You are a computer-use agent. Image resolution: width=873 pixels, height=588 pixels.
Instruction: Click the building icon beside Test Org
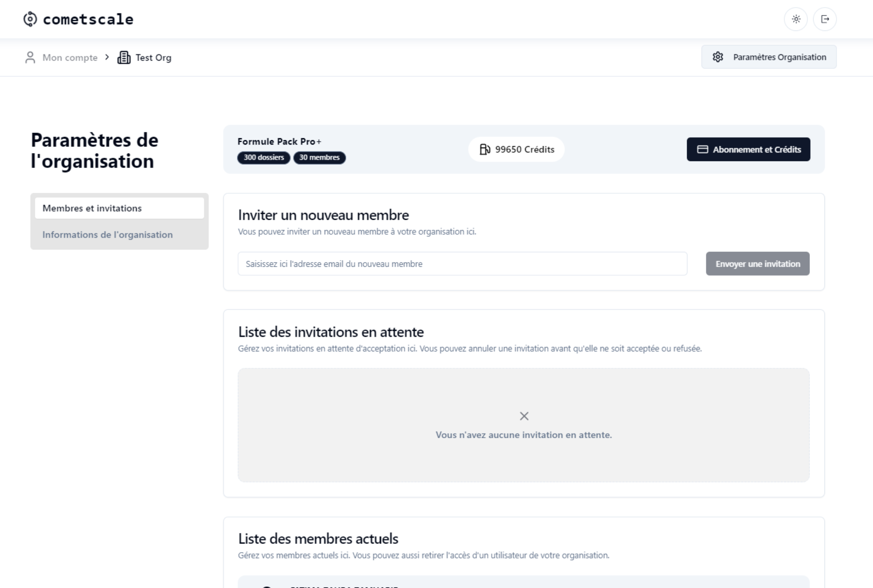click(124, 57)
